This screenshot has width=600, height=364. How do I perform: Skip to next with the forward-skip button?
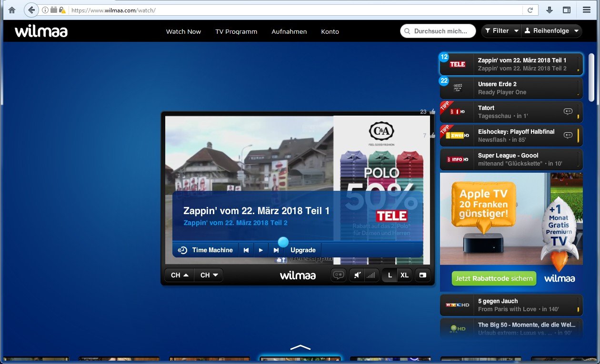coord(276,250)
